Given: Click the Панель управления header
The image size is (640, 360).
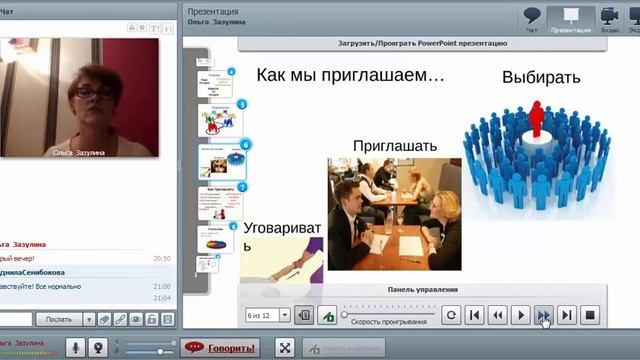Looking at the screenshot, I should pyautogui.click(x=422, y=289).
